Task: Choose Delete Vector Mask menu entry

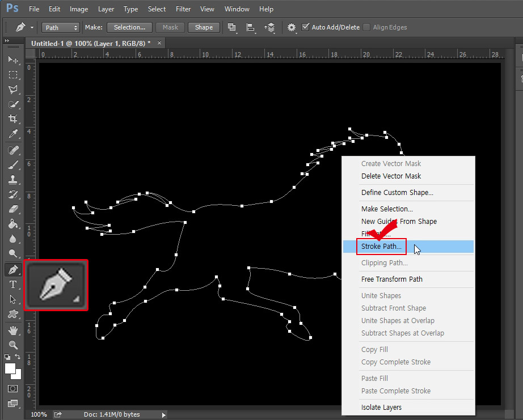Action: click(x=408, y=176)
